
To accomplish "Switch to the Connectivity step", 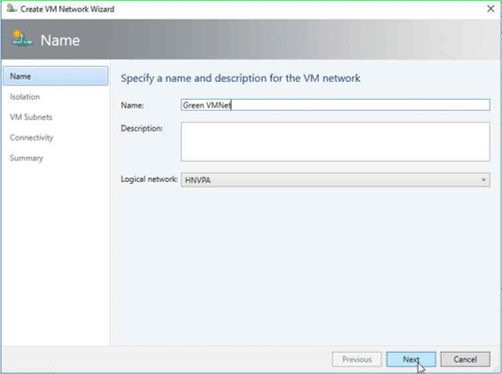I will point(31,138).
